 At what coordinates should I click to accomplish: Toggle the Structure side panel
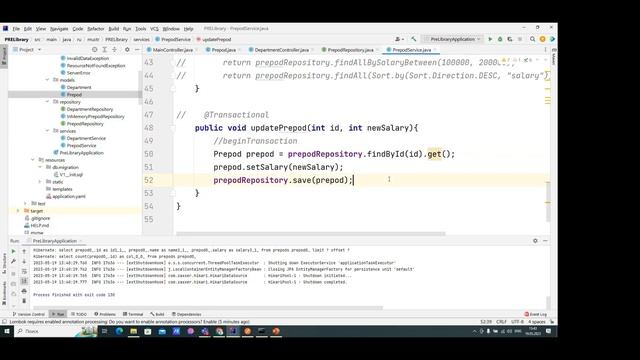point(4,263)
